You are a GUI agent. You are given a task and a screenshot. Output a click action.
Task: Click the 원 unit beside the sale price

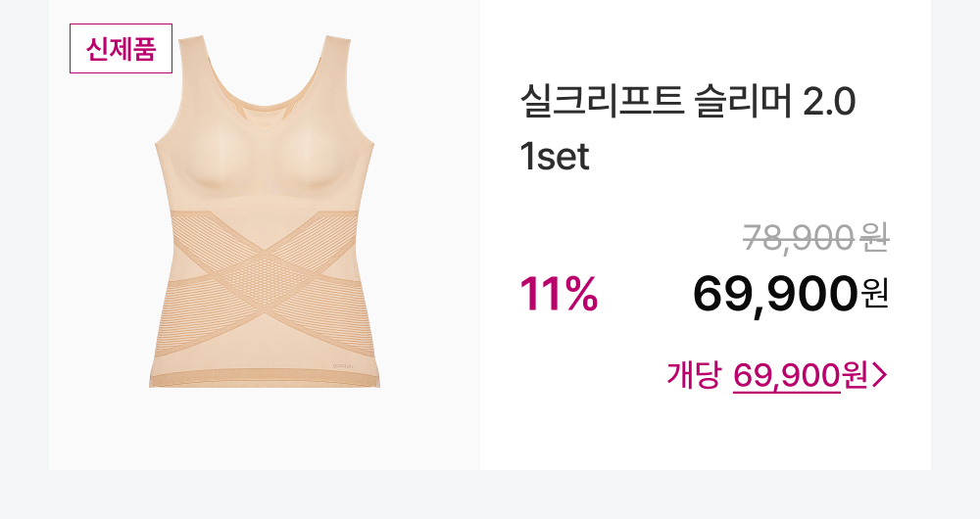point(875,293)
